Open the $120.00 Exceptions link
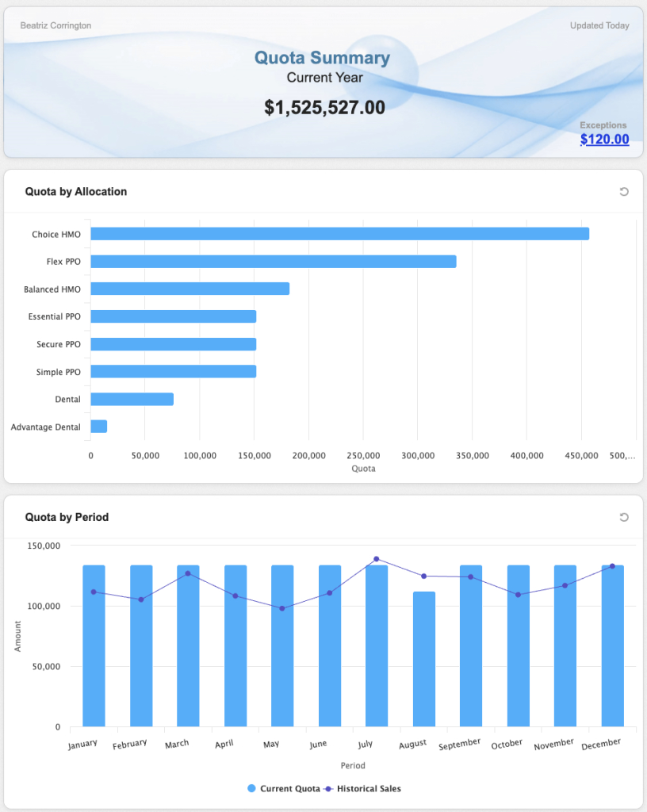Image resolution: width=647 pixels, height=812 pixels. 604,140
